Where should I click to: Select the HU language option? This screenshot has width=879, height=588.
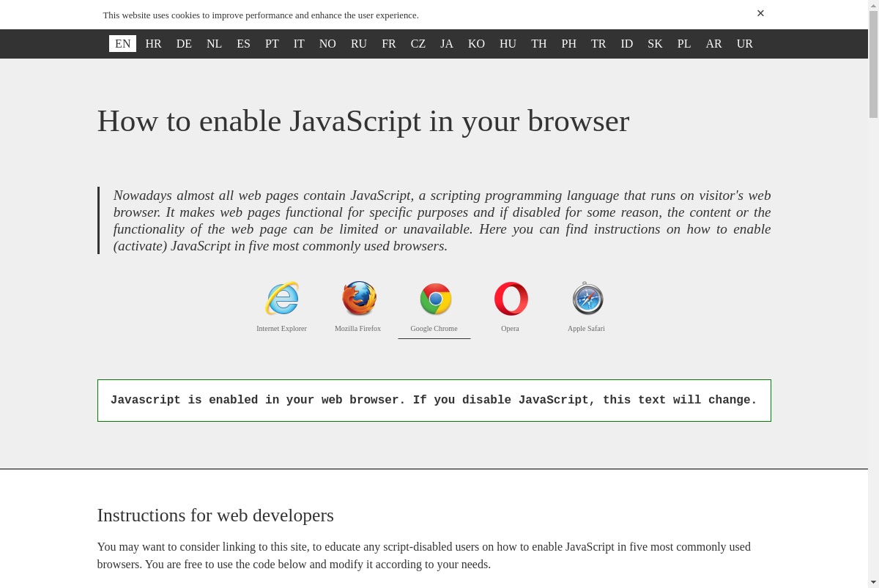pyautogui.click(x=508, y=44)
